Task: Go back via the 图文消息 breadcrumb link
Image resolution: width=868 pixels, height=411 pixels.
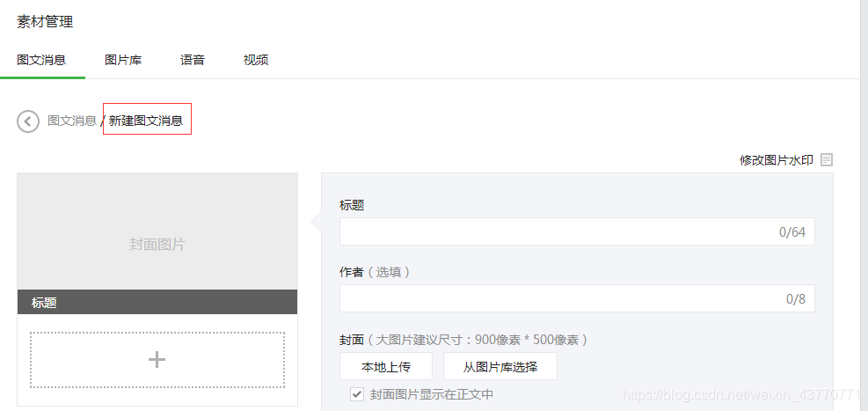Action: (x=72, y=121)
